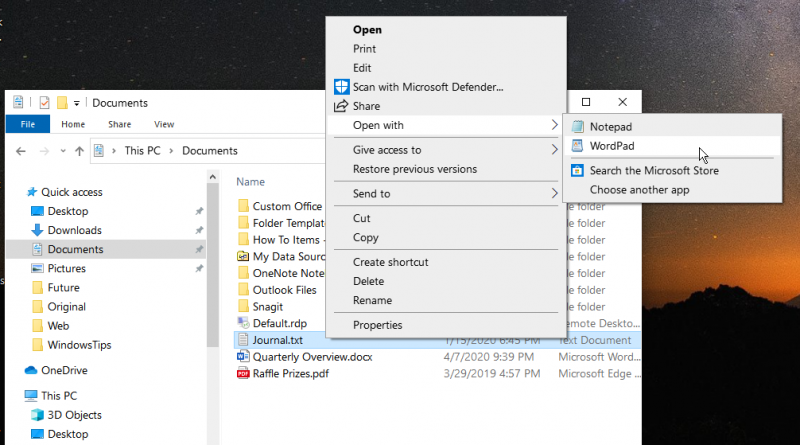Unpin Documents using its pin icon
Viewport: 800px width, 445px height.
(199, 250)
